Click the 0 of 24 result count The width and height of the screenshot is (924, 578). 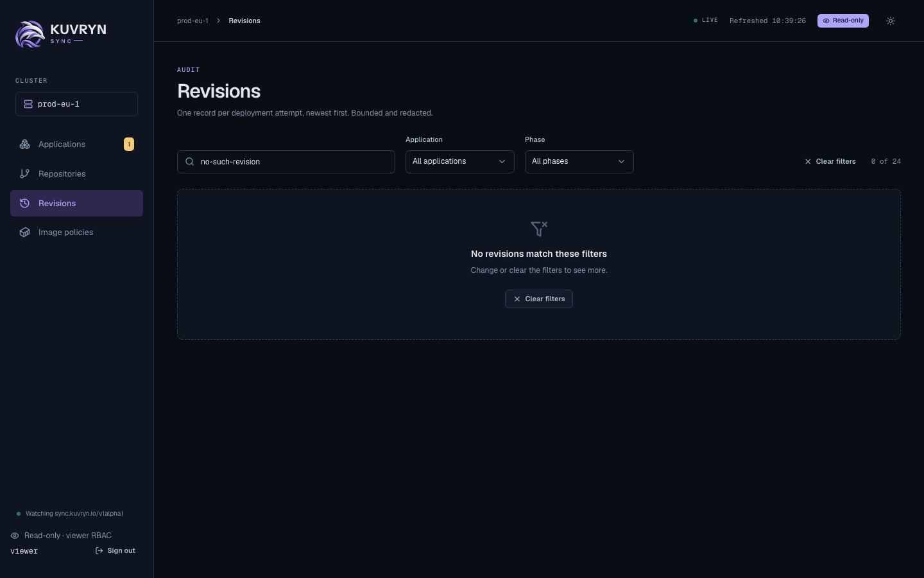[886, 162]
